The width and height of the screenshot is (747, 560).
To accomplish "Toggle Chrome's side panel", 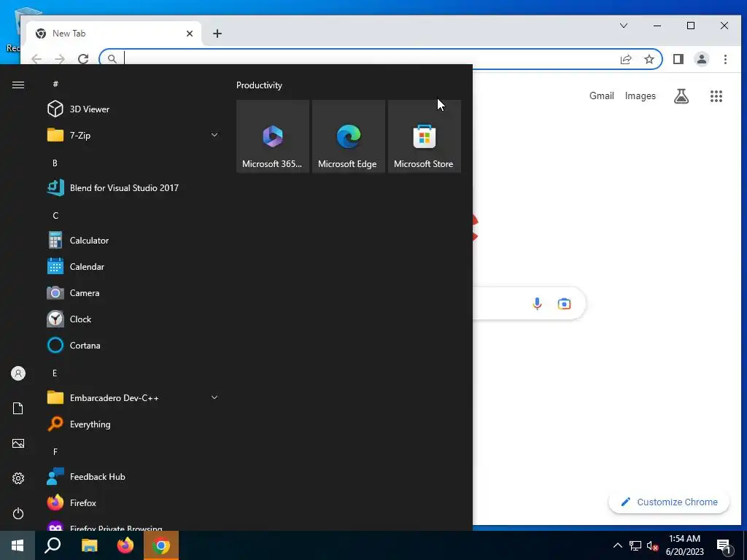I will coord(678,59).
